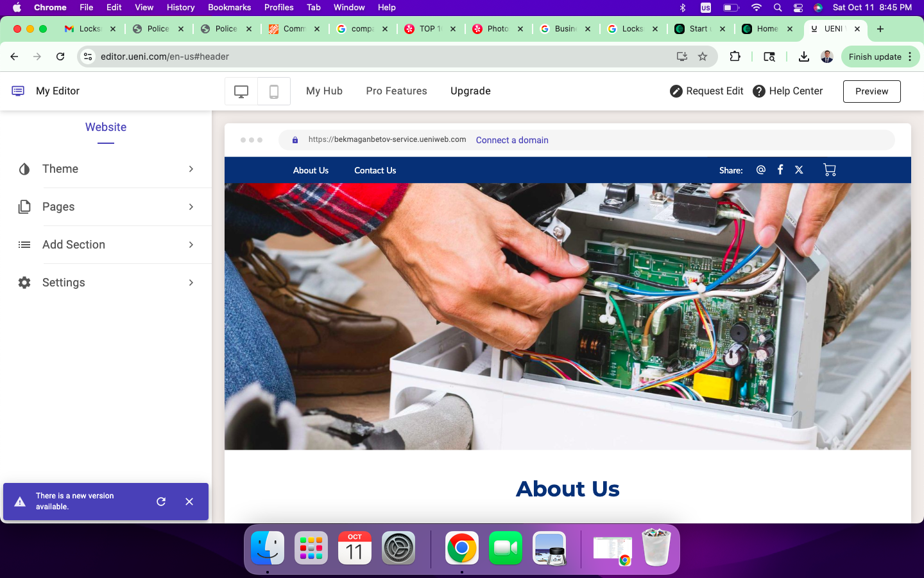
Task: Switch to desktop preview mode
Action: coord(241,91)
